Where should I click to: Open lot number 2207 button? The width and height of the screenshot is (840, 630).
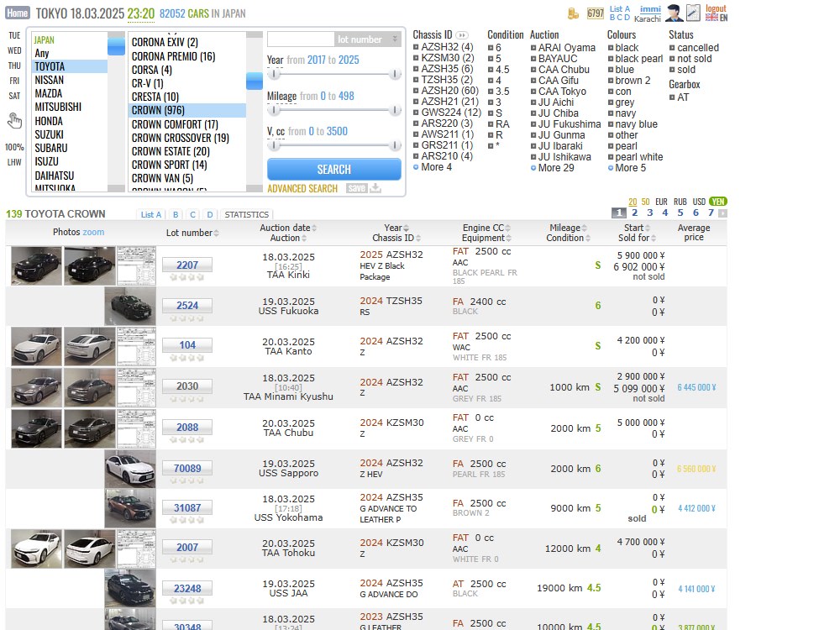(187, 265)
